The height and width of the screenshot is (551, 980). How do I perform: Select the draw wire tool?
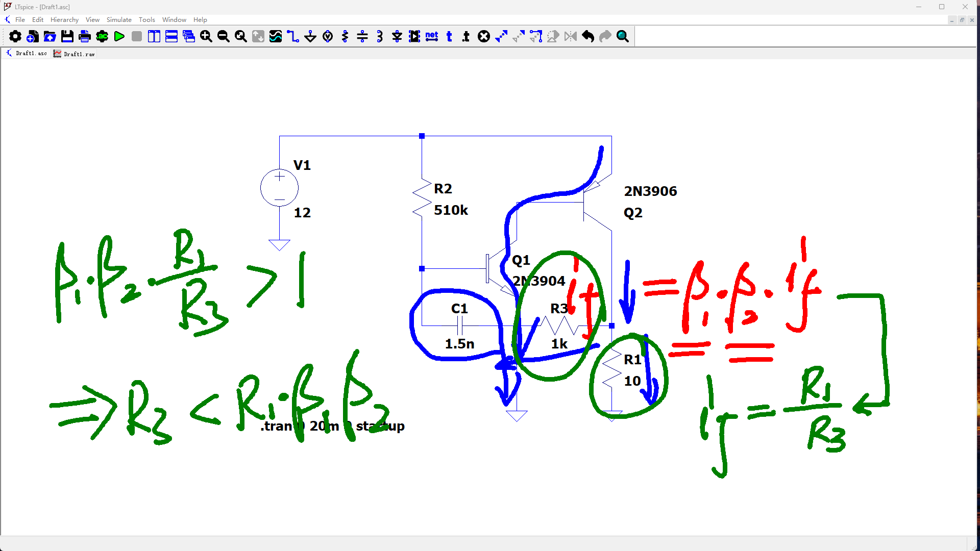(x=293, y=36)
